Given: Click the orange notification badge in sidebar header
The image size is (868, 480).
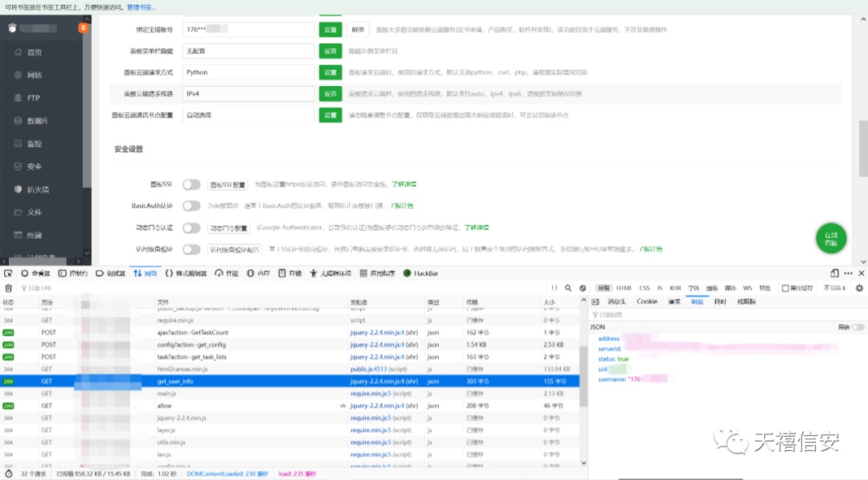Looking at the screenshot, I should [83, 27].
